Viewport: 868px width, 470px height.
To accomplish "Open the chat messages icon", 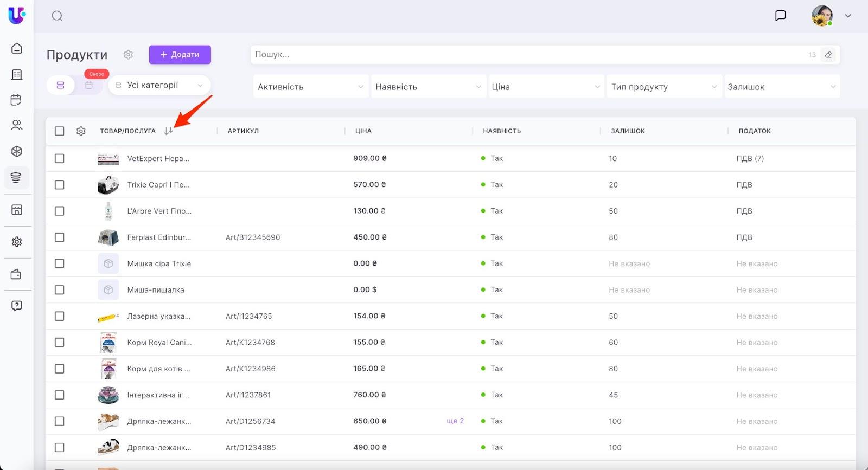I will pos(780,16).
